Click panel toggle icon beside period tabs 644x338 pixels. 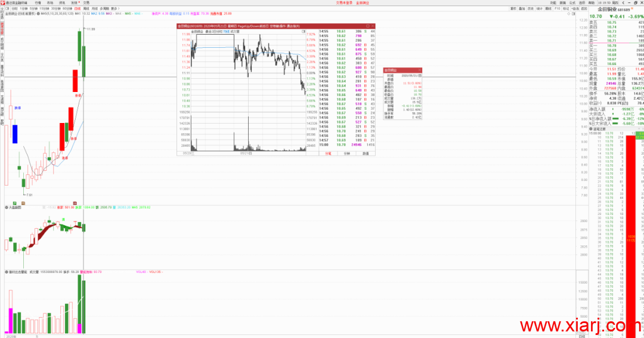pyautogui.click(x=7, y=8)
